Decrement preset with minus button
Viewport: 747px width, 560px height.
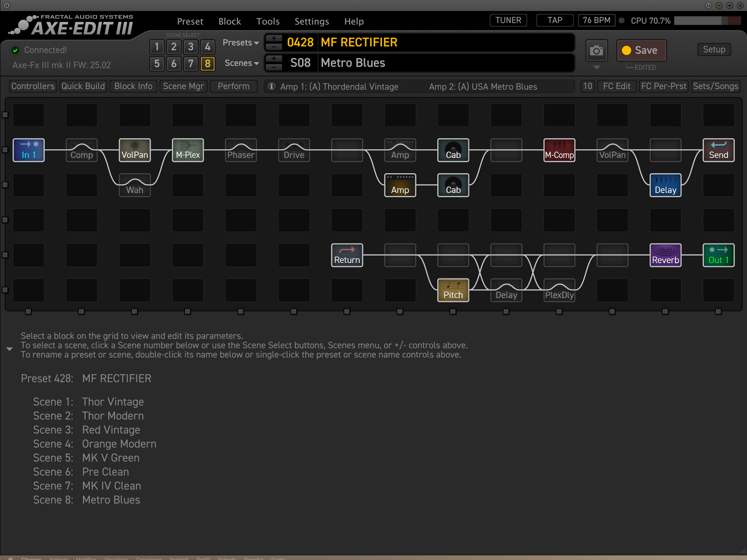[274, 47]
